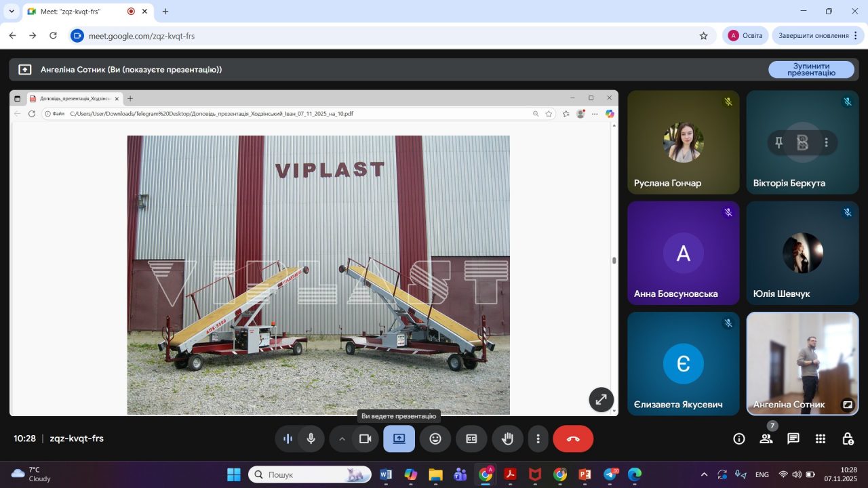The width and height of the screenshot is (868, 488).
Task: Mute the microphone in the call controls
Action: pyautogui.click(x=311, y=439)
